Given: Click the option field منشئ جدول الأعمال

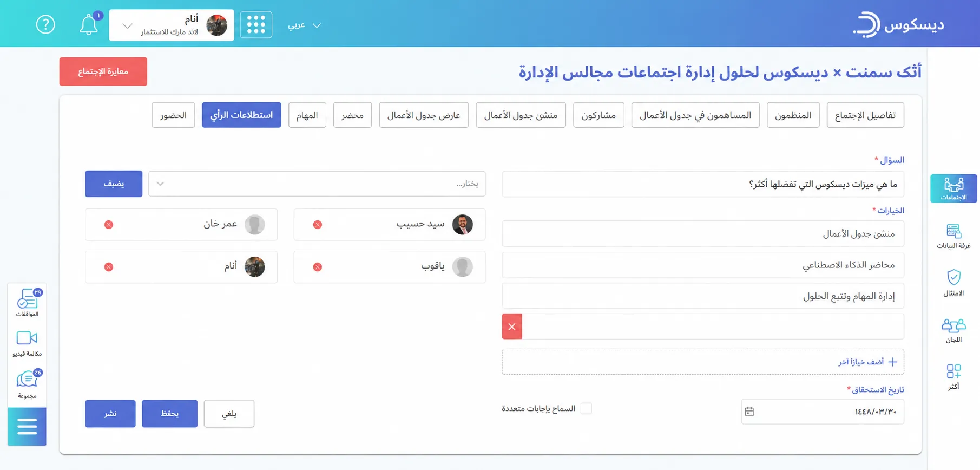Looking at the screenshot, I should point(703,233).
